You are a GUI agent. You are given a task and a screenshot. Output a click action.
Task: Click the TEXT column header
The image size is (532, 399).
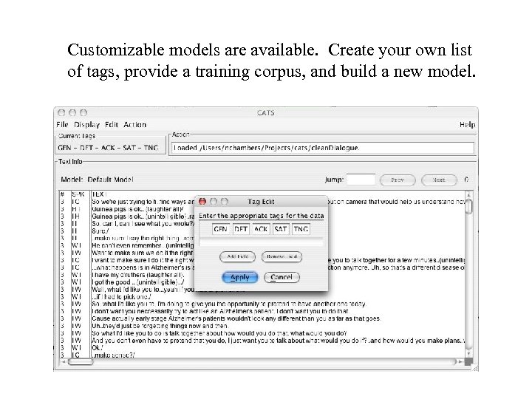click(x=100, y=194)
